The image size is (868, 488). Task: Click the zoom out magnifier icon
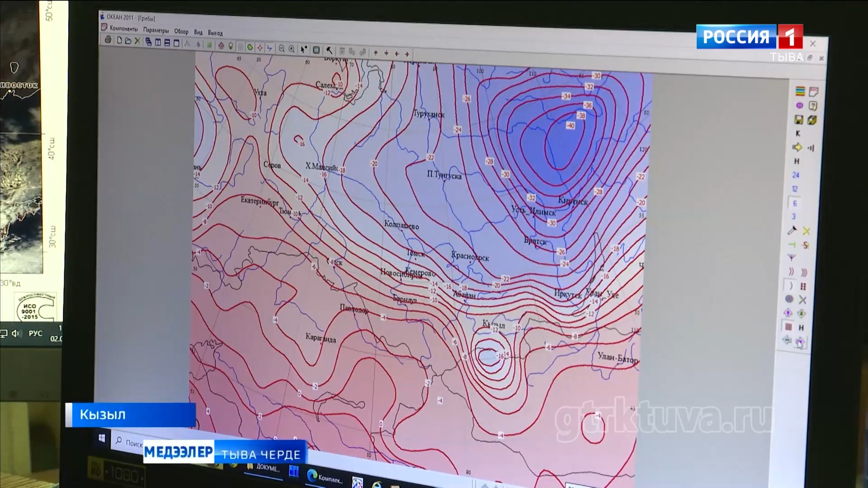[282, 48]
